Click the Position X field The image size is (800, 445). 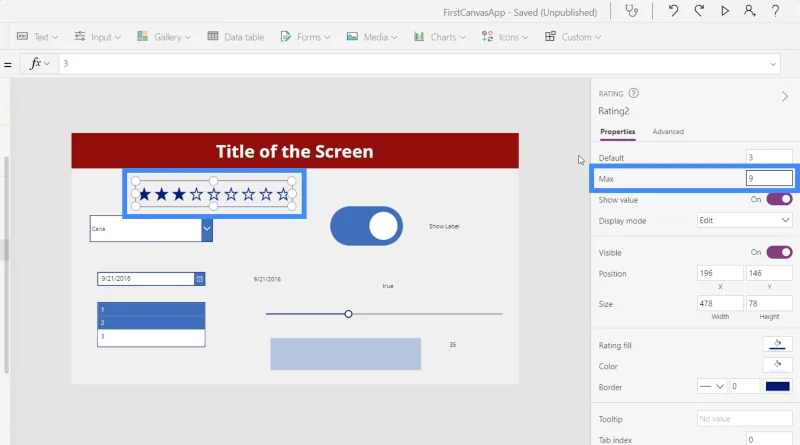click(720, 273)
